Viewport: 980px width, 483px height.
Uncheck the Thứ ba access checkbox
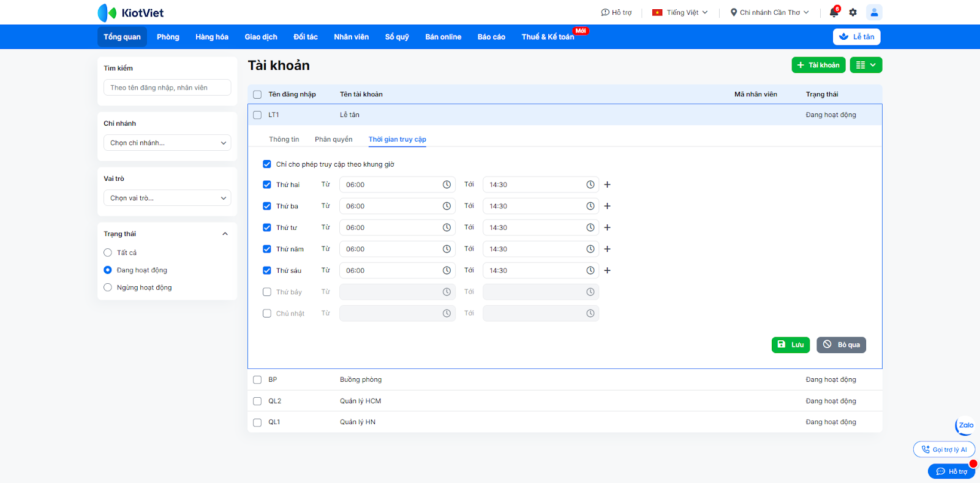tap(267, 206)
